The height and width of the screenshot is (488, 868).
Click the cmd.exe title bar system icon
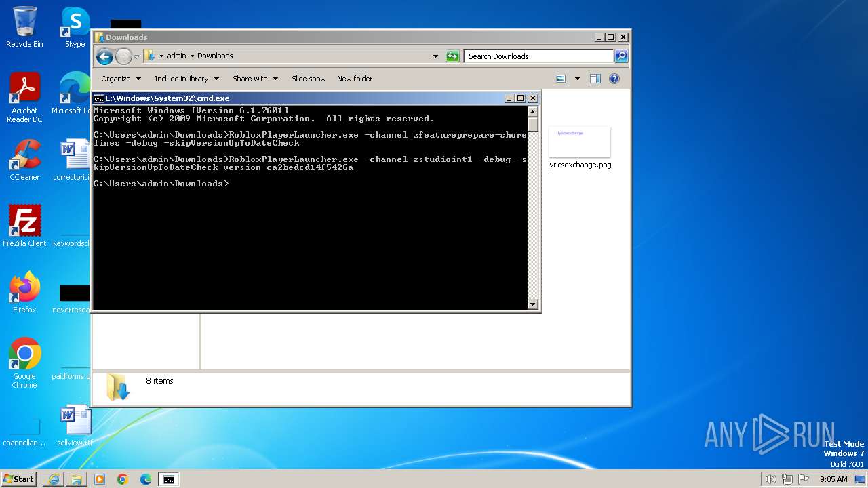[x=98, y=98]
